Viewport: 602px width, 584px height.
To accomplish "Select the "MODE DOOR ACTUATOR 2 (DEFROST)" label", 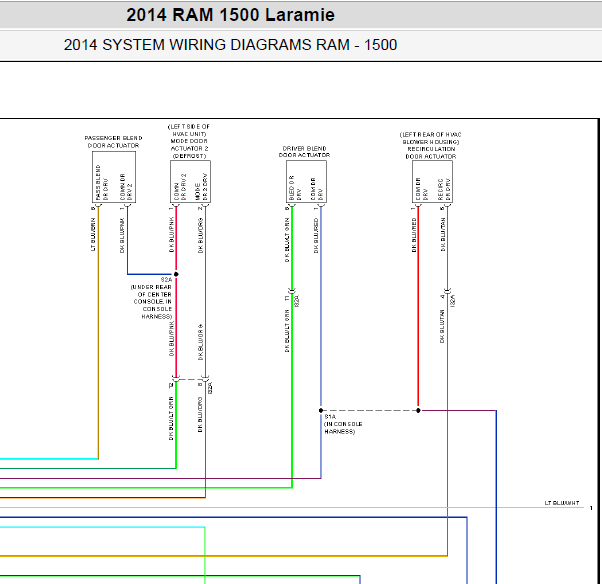I will coord(189,148).
